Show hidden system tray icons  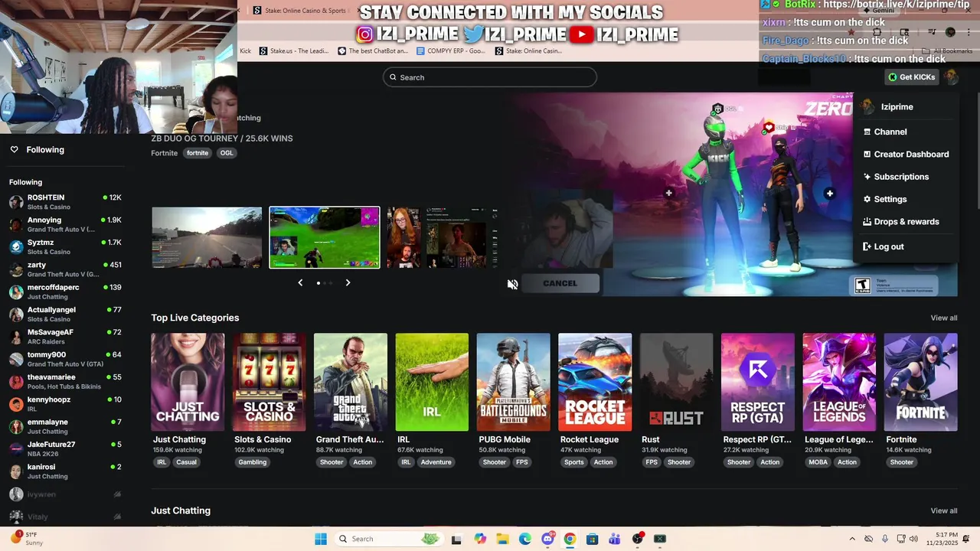tap(852, 539)
